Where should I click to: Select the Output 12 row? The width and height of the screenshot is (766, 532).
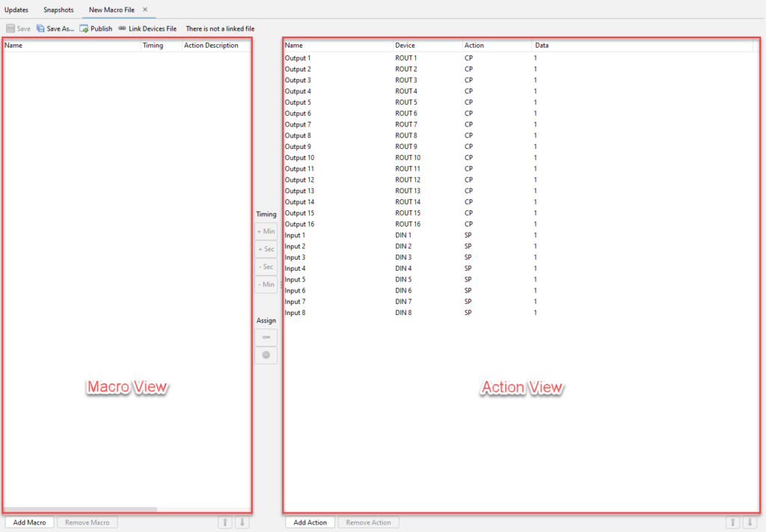521,180
